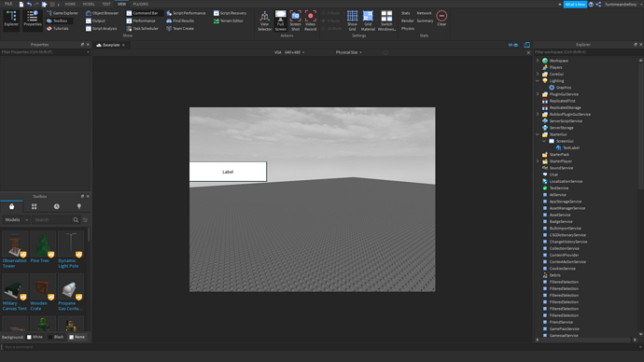Click the What's New button

point(575,5)
